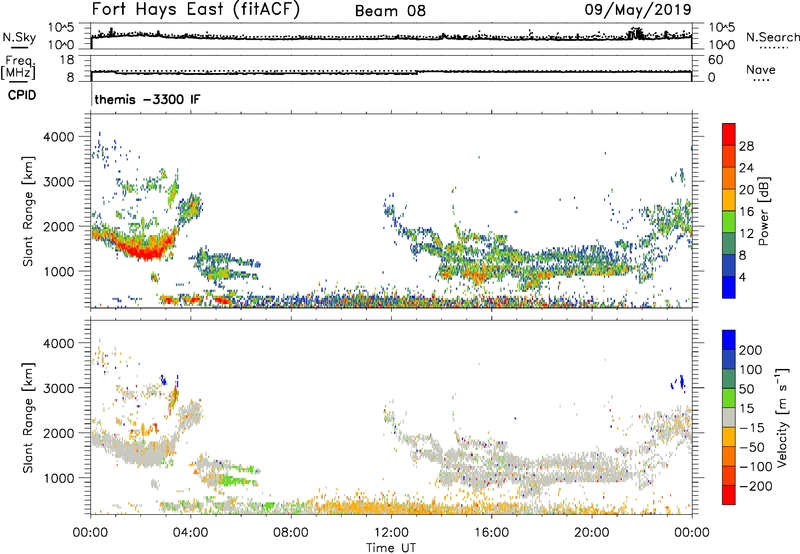Click the 'Freq. [MHz]' label
This screenshot has height=554, width=800.
(x=18, y=68)
